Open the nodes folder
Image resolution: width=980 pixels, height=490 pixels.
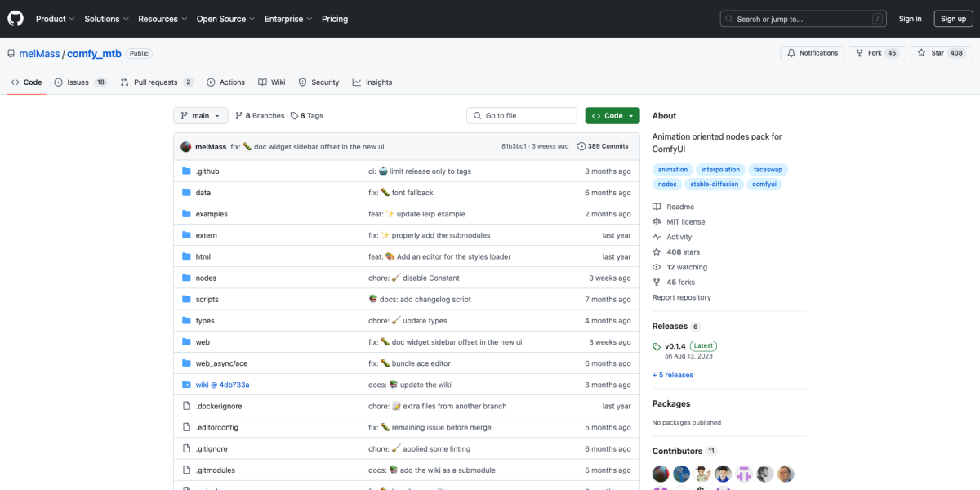pyautogui.click(x=206, y=278)
